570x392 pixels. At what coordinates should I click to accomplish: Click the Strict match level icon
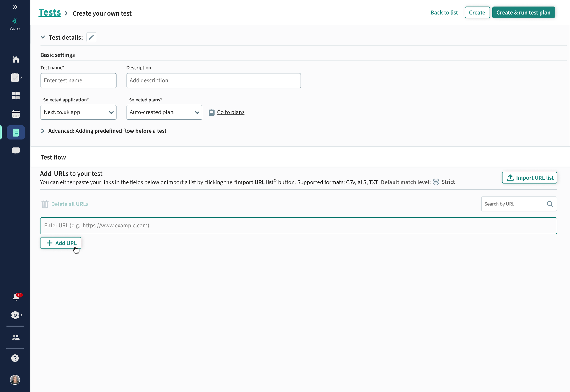[436, 182]
